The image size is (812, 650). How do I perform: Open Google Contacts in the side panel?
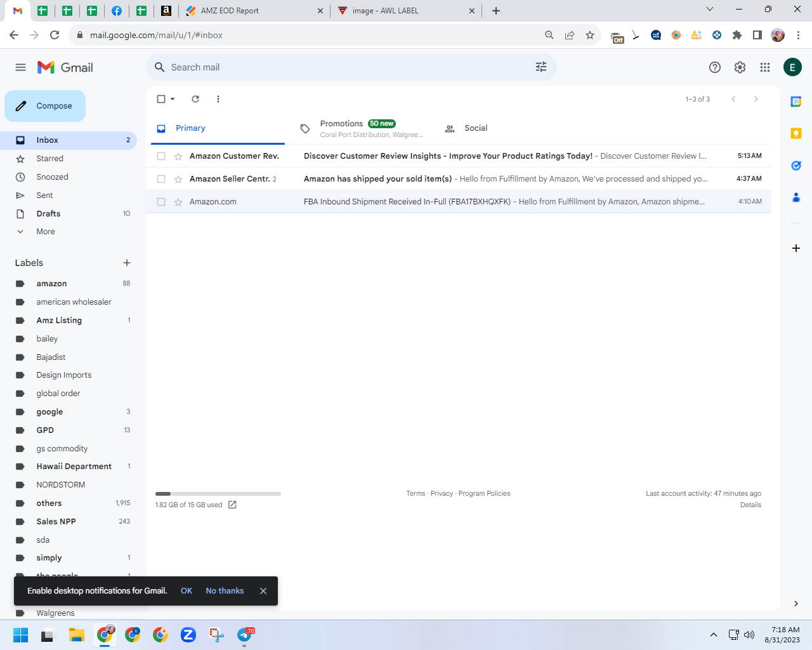click(796, 197)
